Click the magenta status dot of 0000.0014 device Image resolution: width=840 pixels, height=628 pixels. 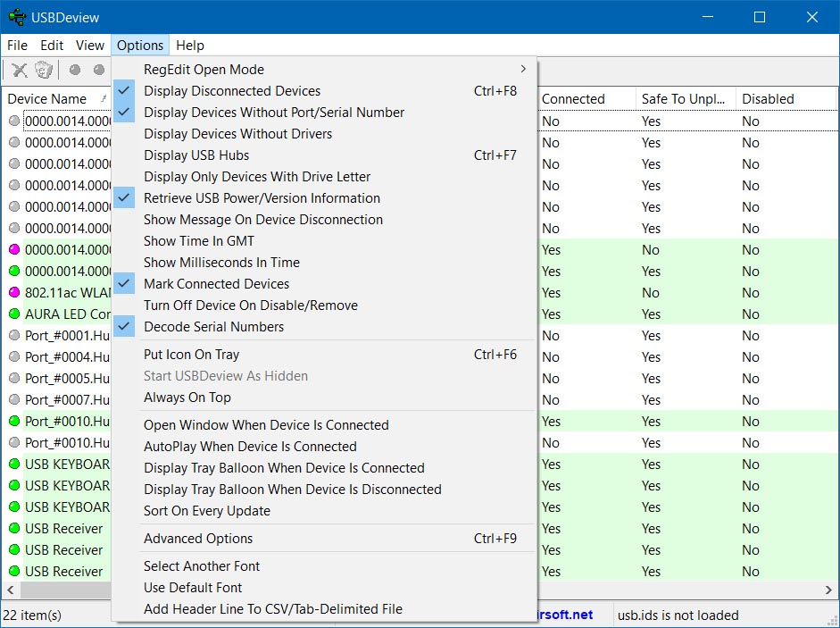click(14, 249)
